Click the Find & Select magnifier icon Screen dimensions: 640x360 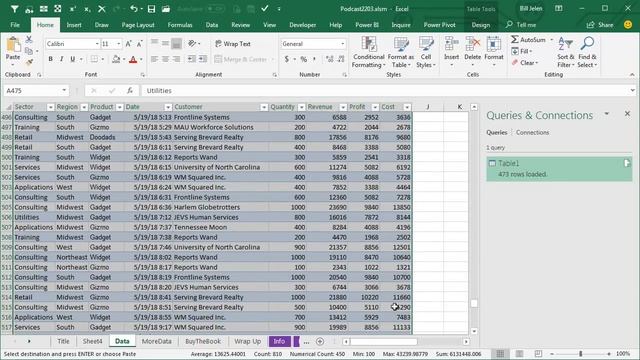click(x=587, y=44)
